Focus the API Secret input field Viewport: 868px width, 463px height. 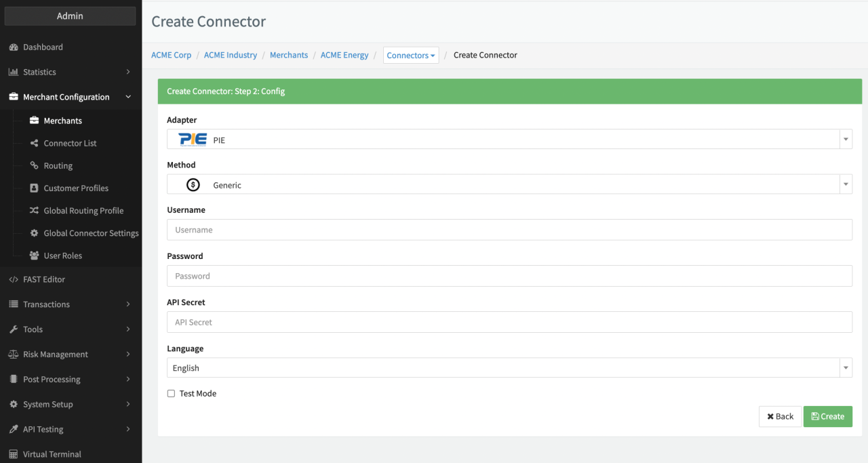click(x=509, y=322)
